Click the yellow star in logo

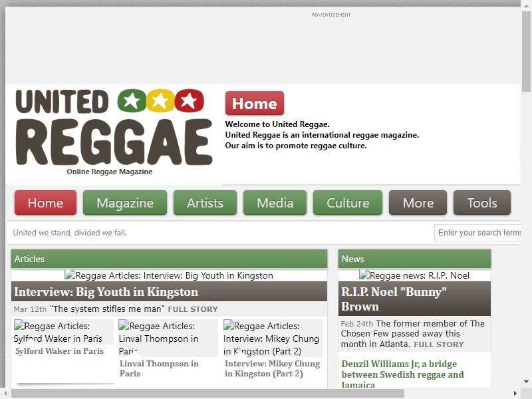pos(160,101)
